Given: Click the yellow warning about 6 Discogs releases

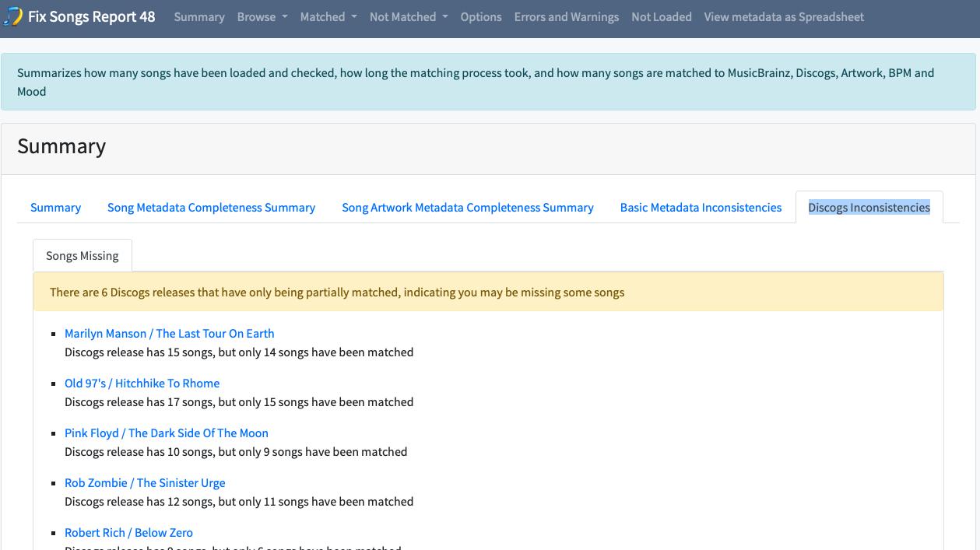Looking at the screenshot, I should click(488, 293).
